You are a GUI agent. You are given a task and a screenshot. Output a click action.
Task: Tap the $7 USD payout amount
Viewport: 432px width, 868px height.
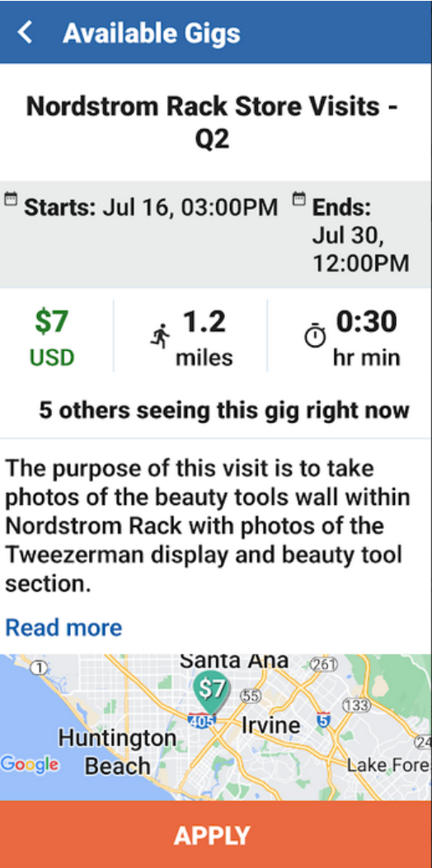(x=51, y=338)
